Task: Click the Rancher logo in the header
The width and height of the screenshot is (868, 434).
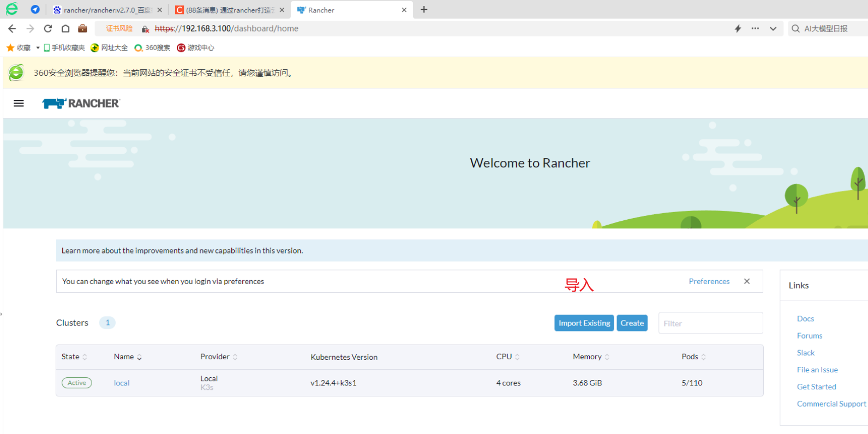Action: click(81, 104)
